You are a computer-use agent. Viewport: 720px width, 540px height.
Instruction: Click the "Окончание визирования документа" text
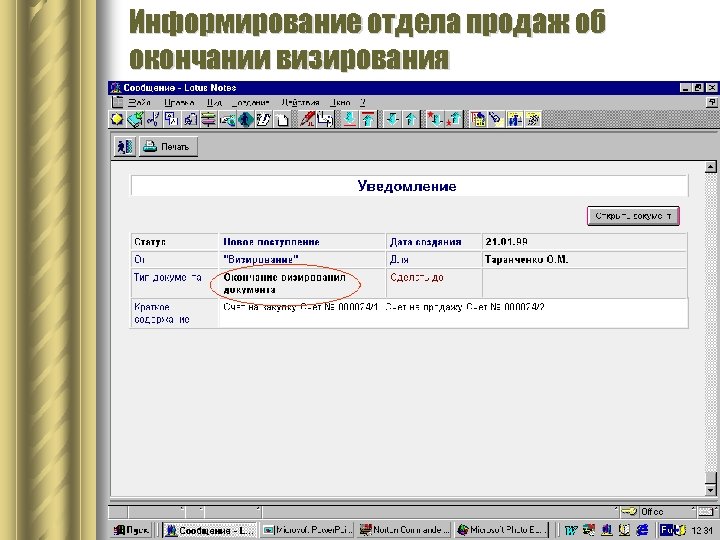pyautogui.click(x=284, y=284)
